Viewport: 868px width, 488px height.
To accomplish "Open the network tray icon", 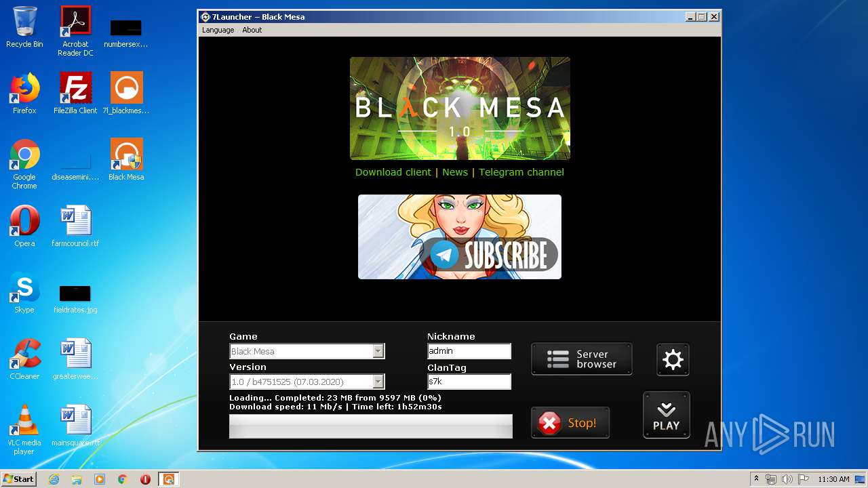I will 771,479.
